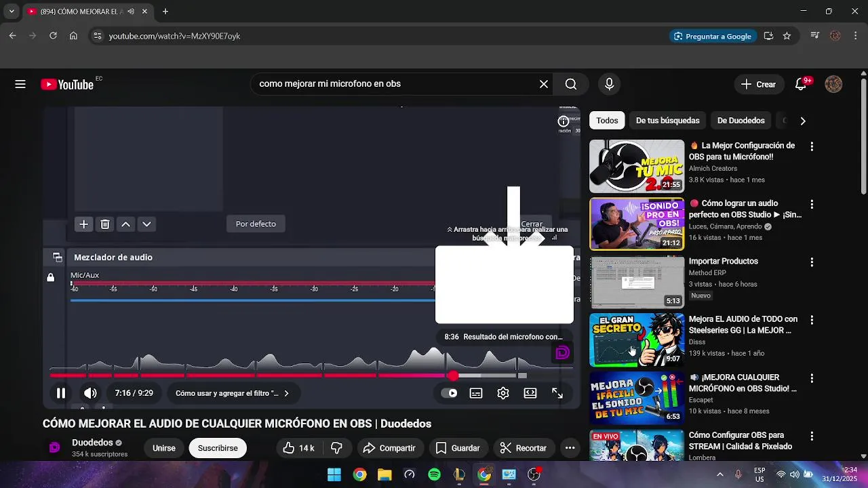Dislike the video
Image resolution: width=868 pixels, height=488 pixels.
pyautogui.click(x=336, y=448)
